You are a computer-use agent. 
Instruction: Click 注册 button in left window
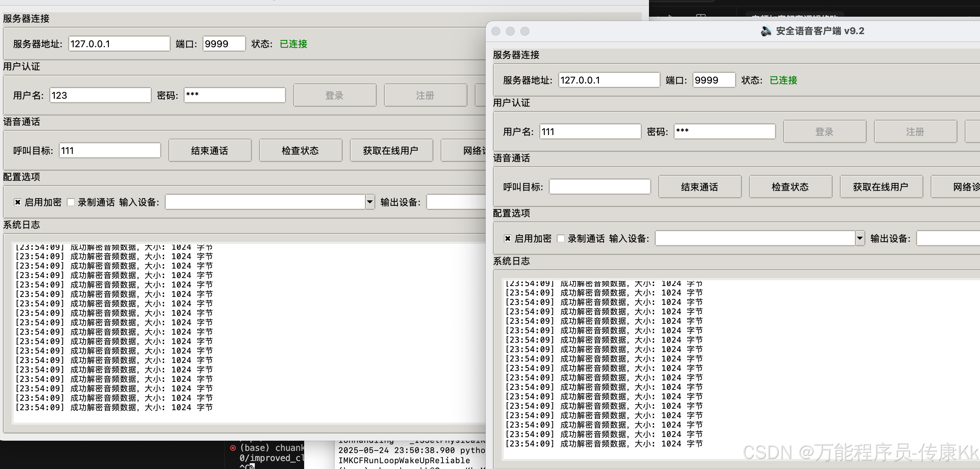(x=425, y=95)
